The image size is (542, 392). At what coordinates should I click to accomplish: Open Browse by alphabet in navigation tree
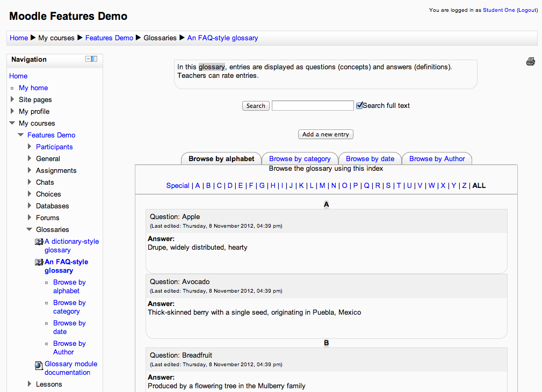69,287
